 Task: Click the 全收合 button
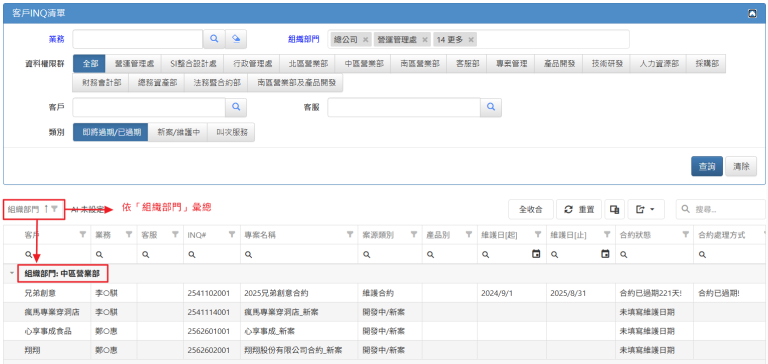pyautogui.click(x=530, y=210)
